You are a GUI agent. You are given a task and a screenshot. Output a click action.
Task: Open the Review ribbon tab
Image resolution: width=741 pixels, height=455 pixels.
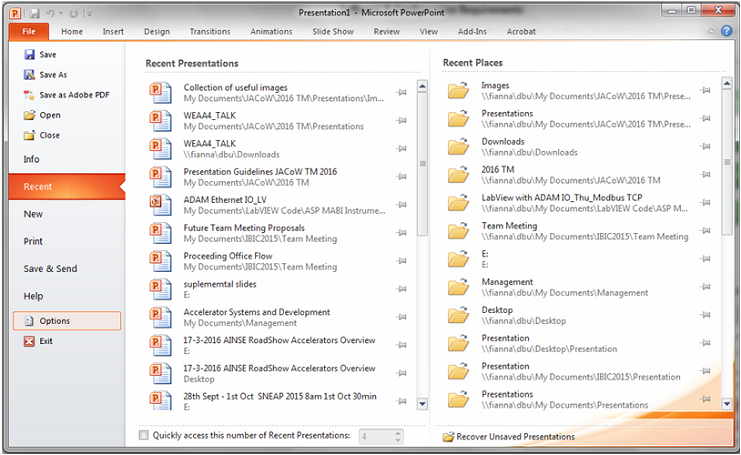[387, 32]
